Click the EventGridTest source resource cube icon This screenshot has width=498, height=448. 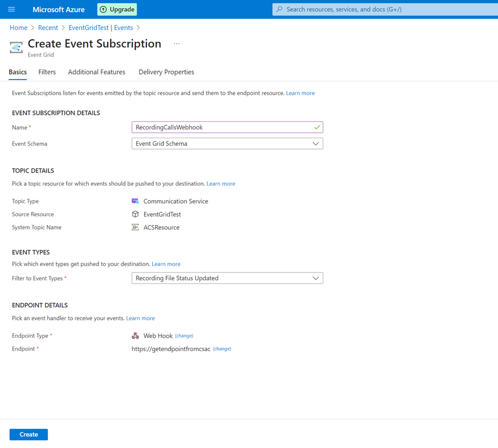tap(135, 214)
